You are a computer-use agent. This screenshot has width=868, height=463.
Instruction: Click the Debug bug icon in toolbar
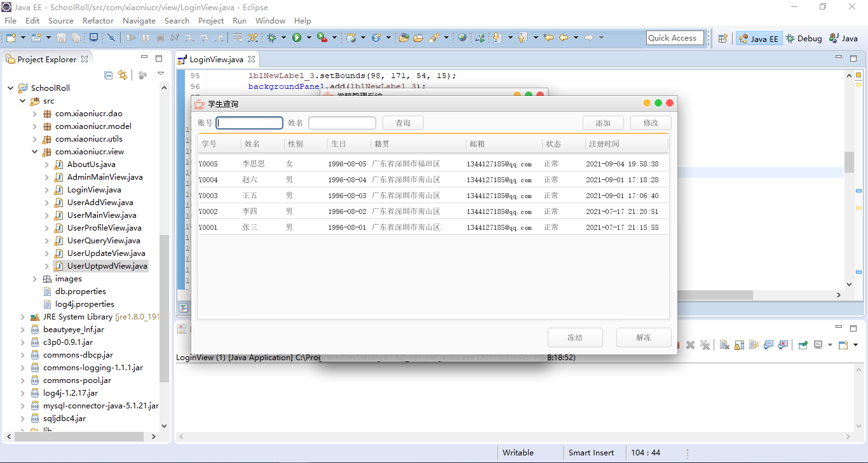(x=272, y=38)
